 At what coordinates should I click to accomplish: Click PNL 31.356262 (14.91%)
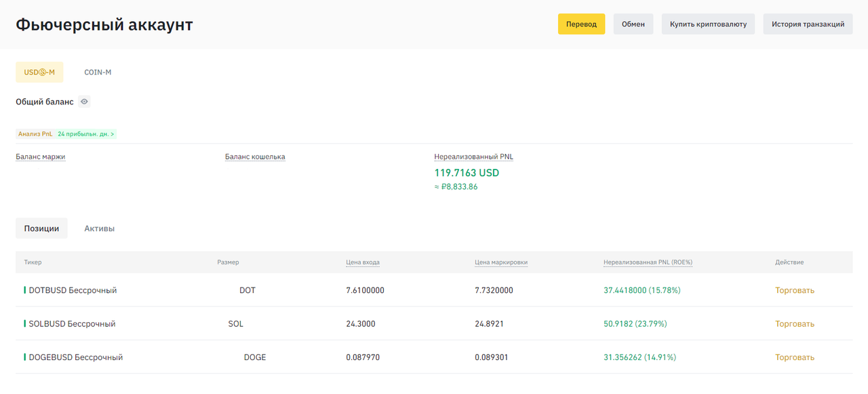pyautogui.click(x=639, y=357)
